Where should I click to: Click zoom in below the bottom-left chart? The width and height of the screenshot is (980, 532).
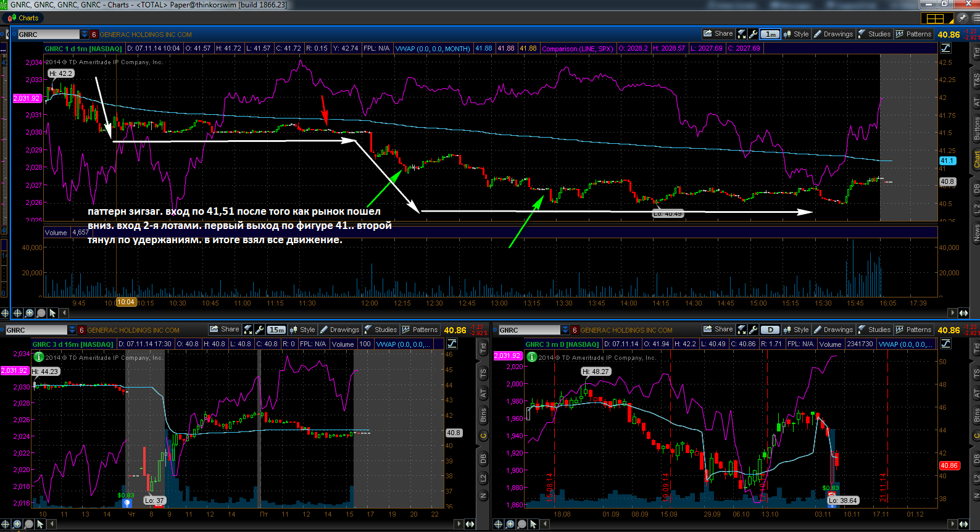[17, 524]
